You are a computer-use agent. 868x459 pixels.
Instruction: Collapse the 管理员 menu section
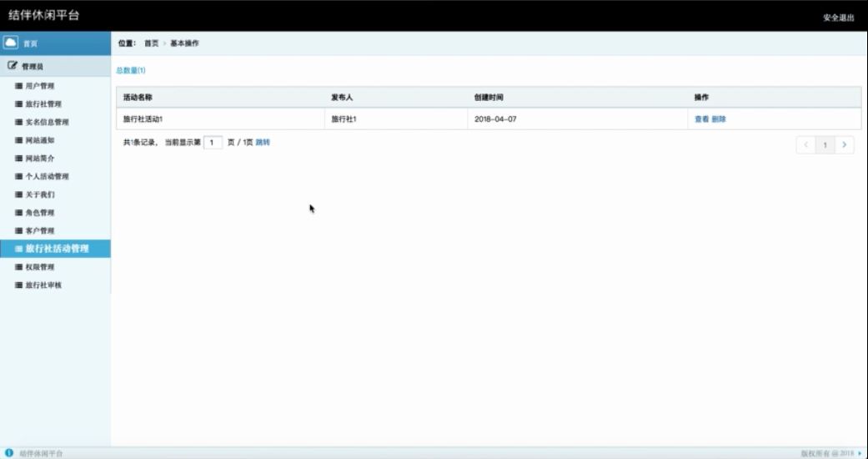coord(55,67)
